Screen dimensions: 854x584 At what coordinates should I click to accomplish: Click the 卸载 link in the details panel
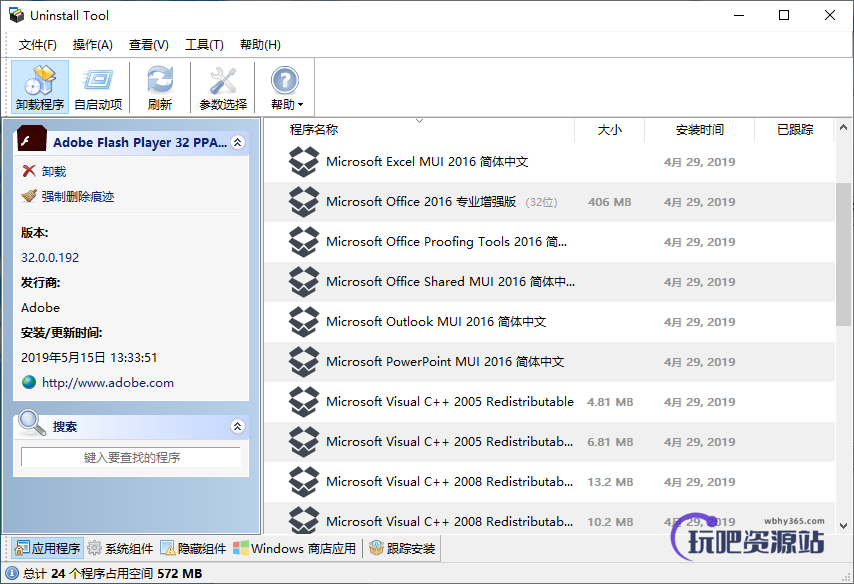point(54,172)
